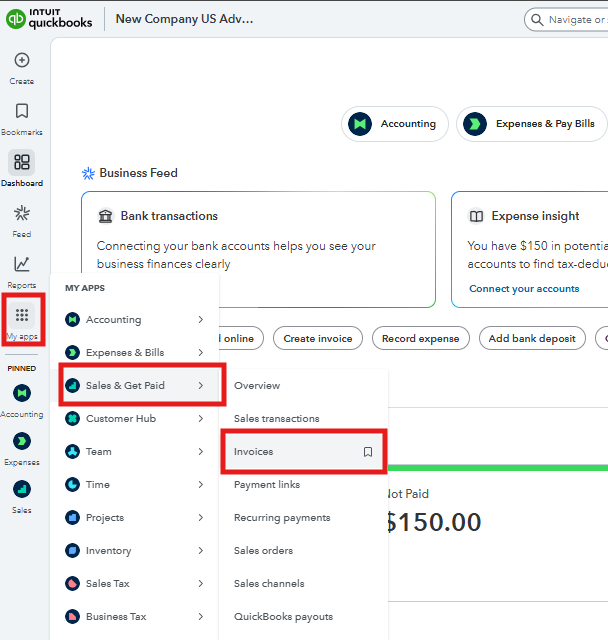
Task: Go to Dashboard in the sidebar
Action: coord(22,169)
